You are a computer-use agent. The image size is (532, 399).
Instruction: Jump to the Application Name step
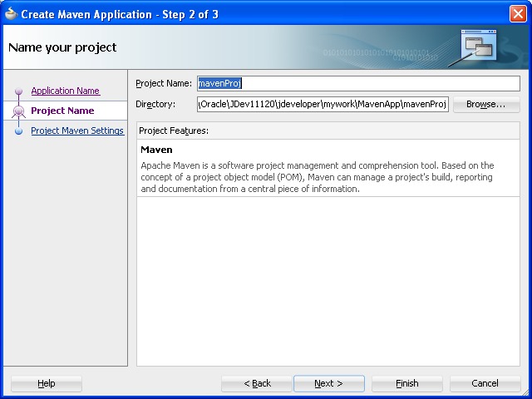click(x=66, y=91)
